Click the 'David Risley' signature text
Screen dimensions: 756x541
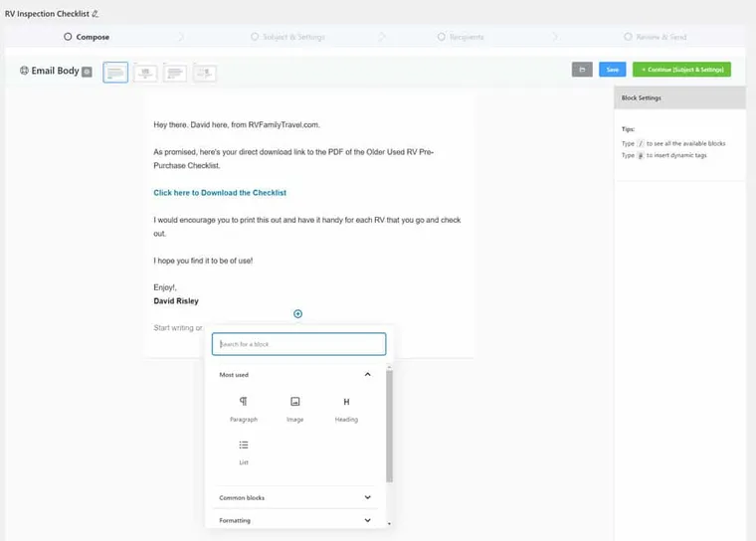[176, 301]
